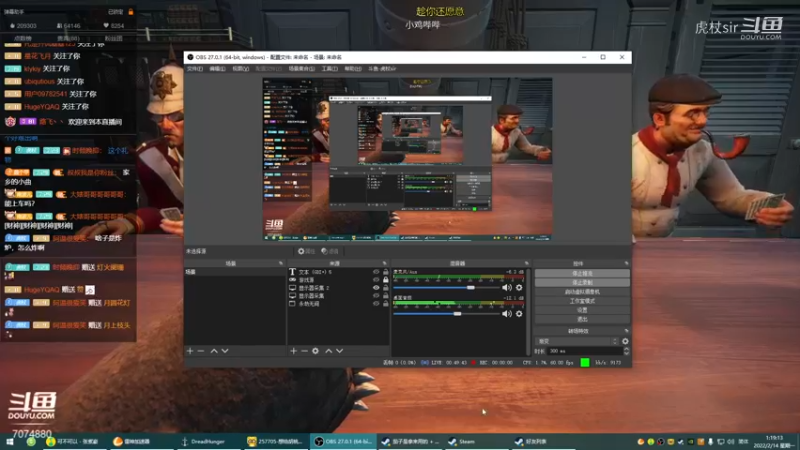Add a new source with plus icon
Viewport: 800px width, 450px height.
click(293, 351)
